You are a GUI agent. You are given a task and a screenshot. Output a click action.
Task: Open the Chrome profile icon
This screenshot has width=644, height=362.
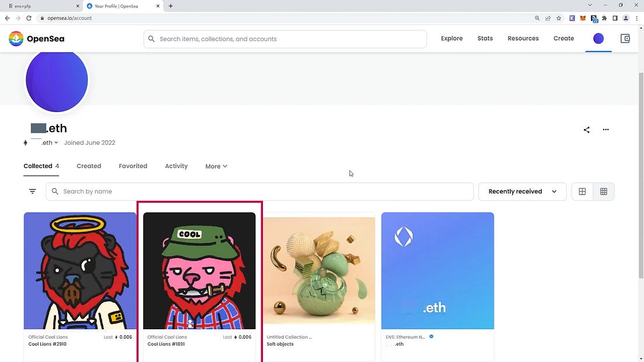click(625, 18)
